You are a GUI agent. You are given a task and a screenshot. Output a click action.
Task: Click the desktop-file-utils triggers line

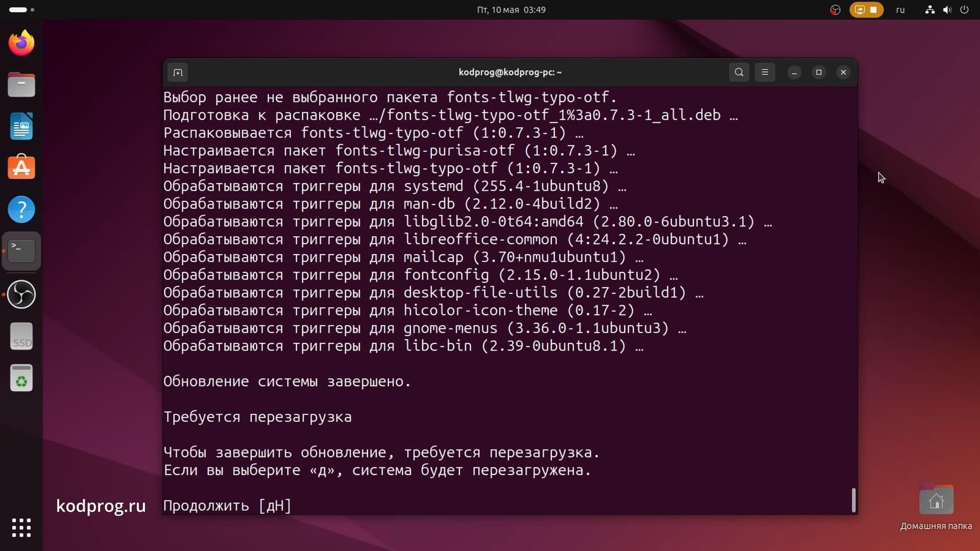pyautogui.click(x=433, y=293)
